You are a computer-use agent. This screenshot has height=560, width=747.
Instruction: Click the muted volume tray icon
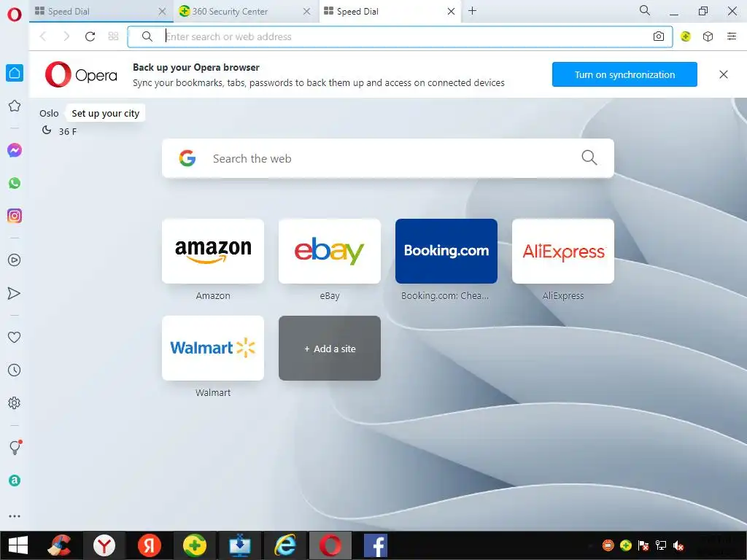click(678, 545)
